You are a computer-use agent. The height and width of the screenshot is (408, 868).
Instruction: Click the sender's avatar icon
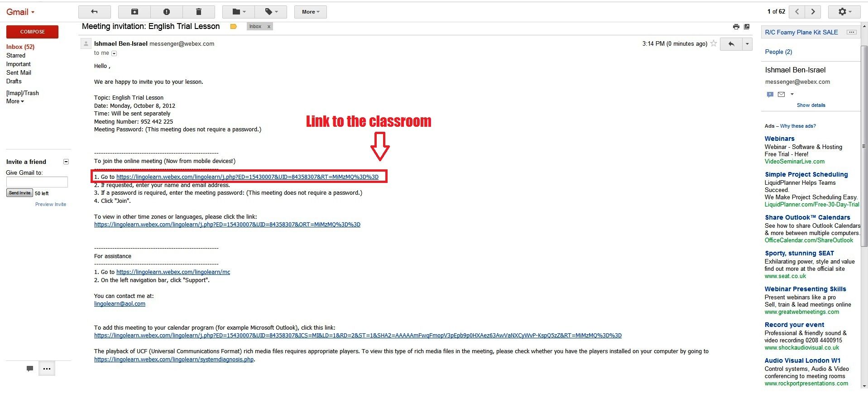[86, 43]
